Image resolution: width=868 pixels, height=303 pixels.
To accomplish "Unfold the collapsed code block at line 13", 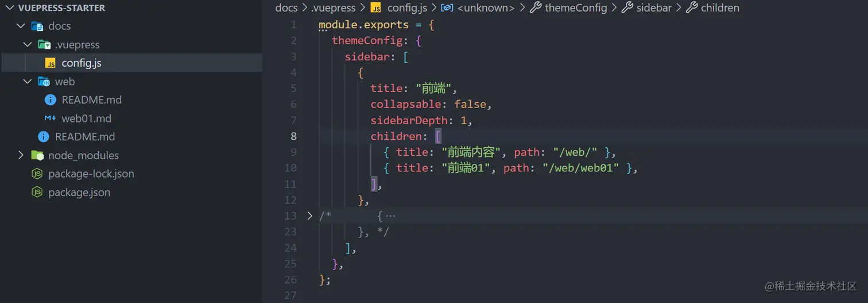I will (310, 216).
